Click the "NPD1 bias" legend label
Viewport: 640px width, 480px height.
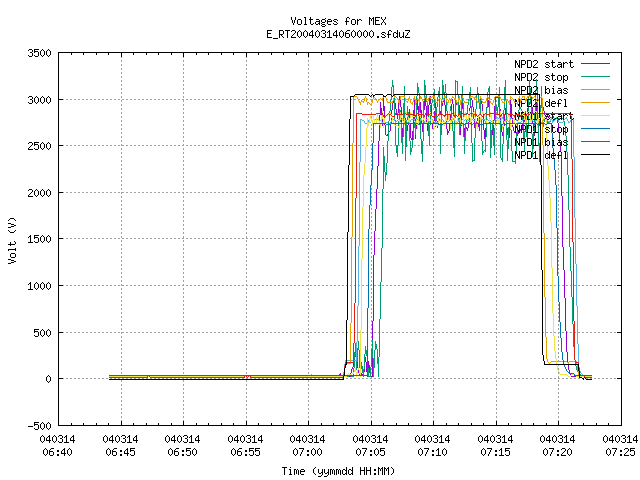(541, 142)
